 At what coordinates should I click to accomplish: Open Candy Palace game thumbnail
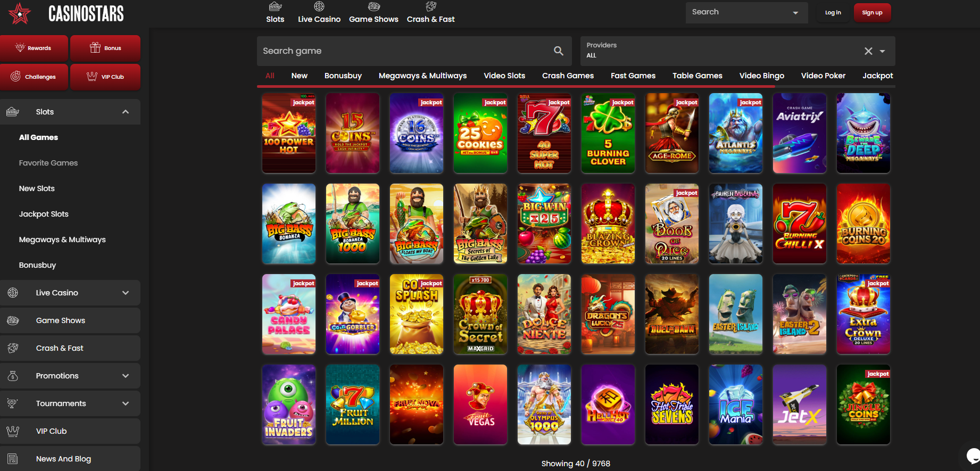tap(289, 314)
